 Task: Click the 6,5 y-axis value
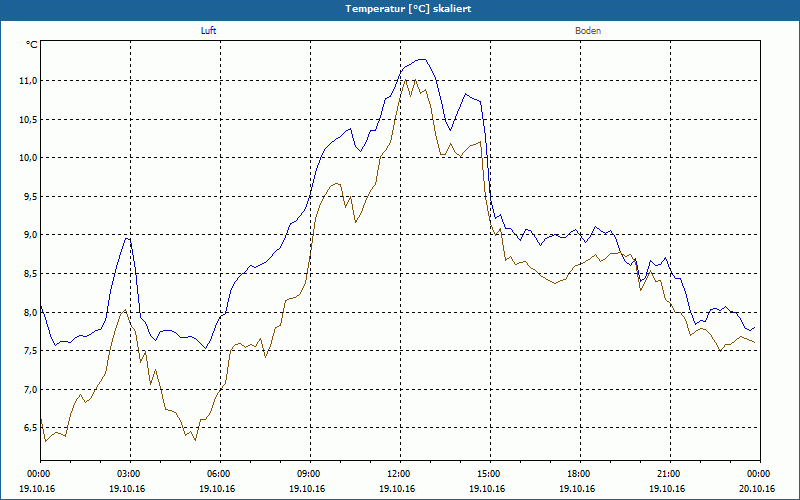pyautogui.click(x=30, y=428)
